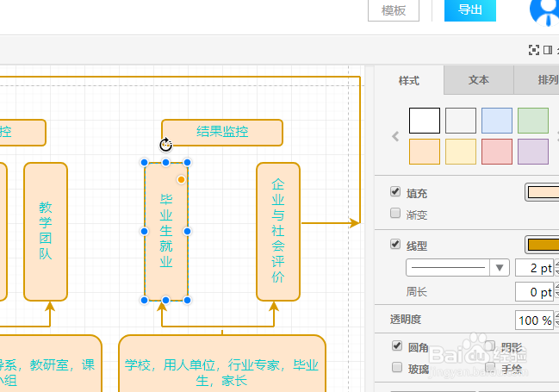Toggle the 玻璃 checkbox
Screen dimensions: 559x392
[x=397, y=367]
